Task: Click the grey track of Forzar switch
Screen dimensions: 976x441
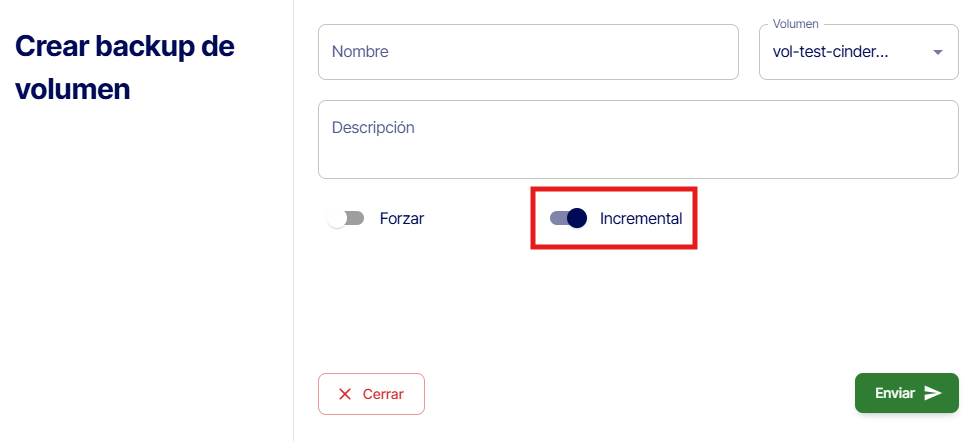Action: 355,218
